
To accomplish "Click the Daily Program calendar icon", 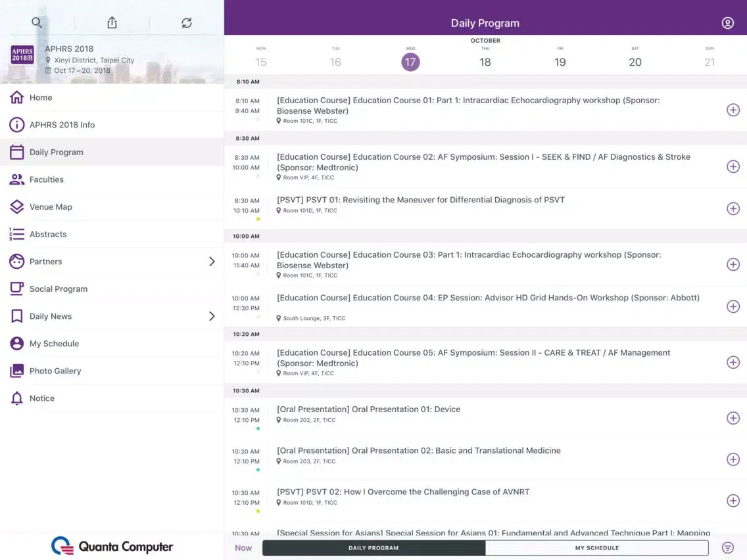I will (x=16, y=152).
